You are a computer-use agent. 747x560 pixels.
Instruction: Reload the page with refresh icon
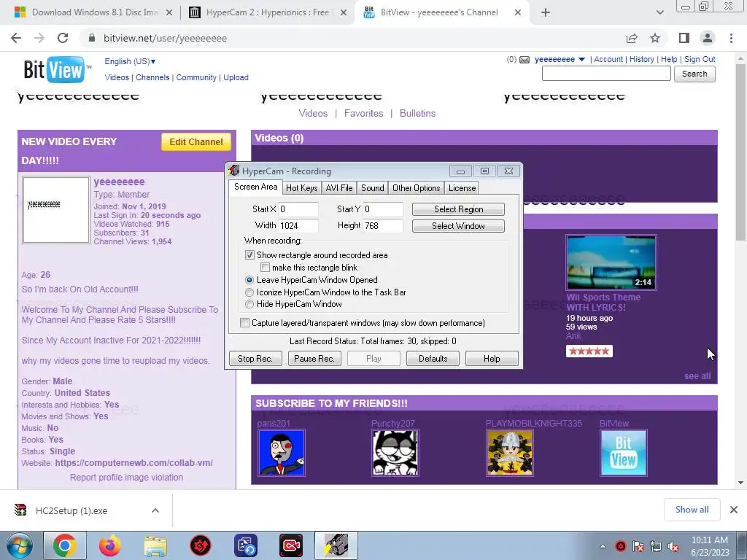tap(63, 38)
